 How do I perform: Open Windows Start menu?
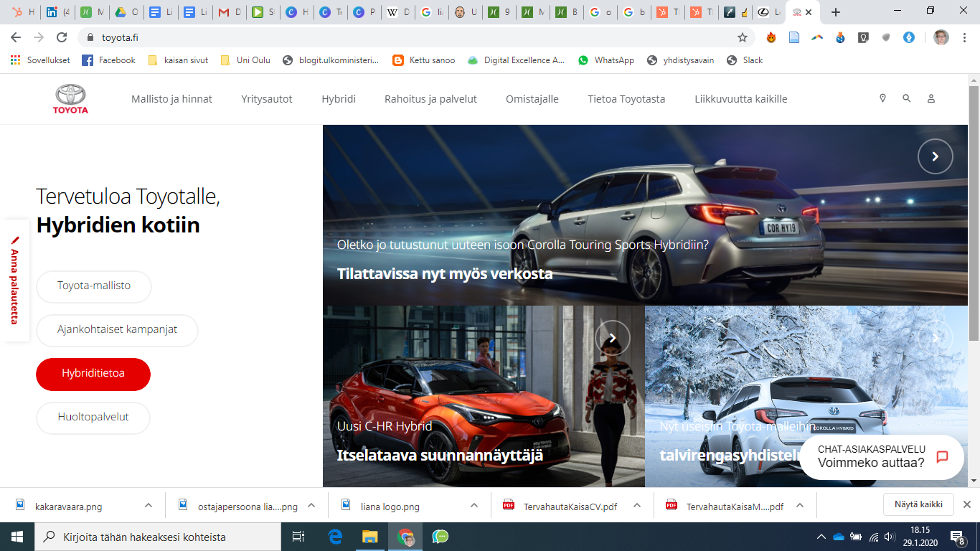17,537
